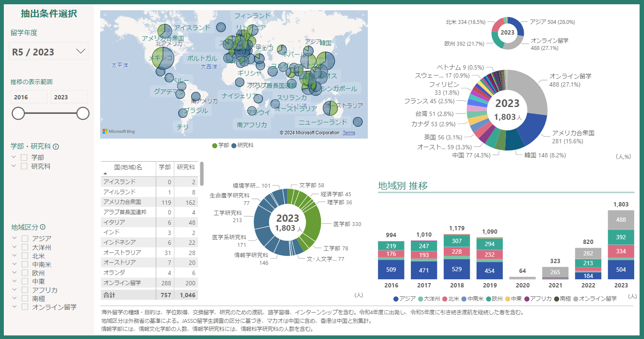
Task: Select the 中東 region checkbox
Action: click(x=25, y=281)
